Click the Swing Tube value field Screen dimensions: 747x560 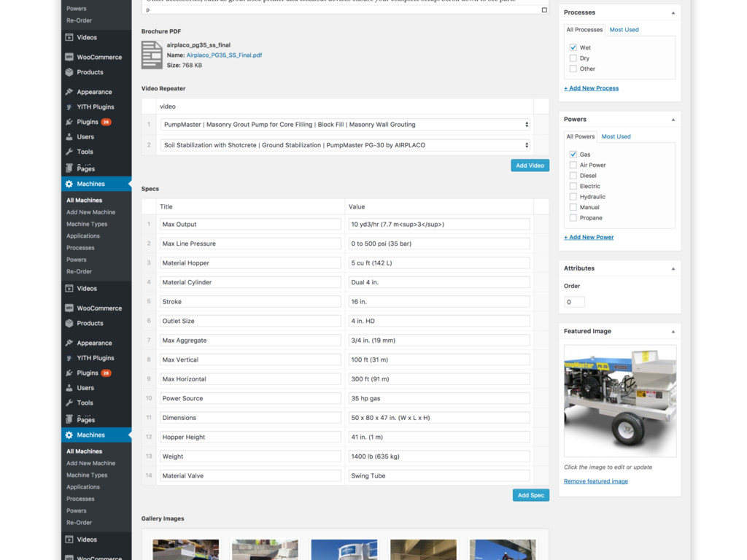tap(438, 475)
